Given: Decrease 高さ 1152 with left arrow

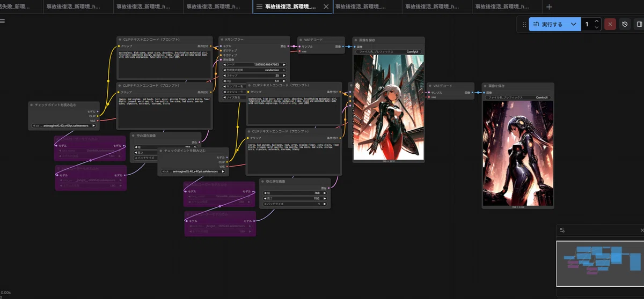Looking at the screenshot, I should (x=265, y=198).
